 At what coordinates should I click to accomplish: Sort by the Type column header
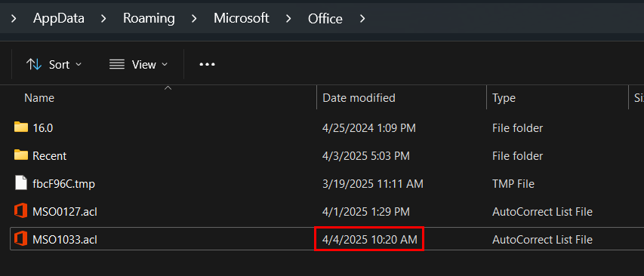point(504,97)
